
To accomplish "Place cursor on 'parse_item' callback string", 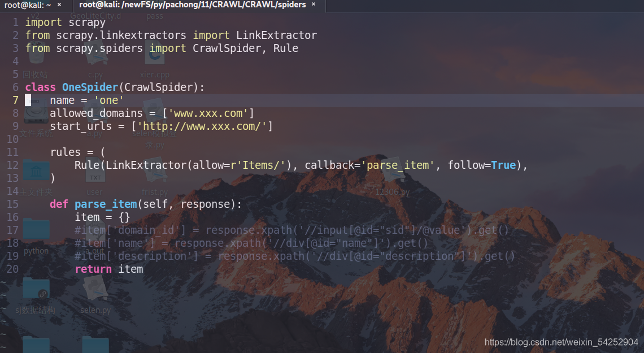I will pos(398,165).
